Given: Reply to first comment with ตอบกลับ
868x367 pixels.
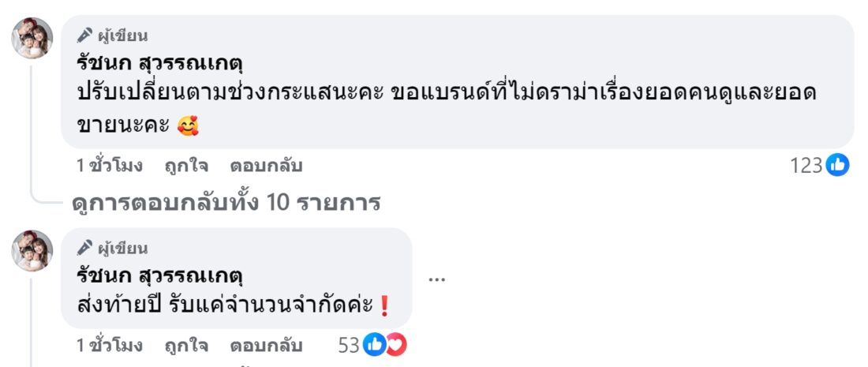Looking at the screenshot, I should pyautogui.click(x=266, y=167).
